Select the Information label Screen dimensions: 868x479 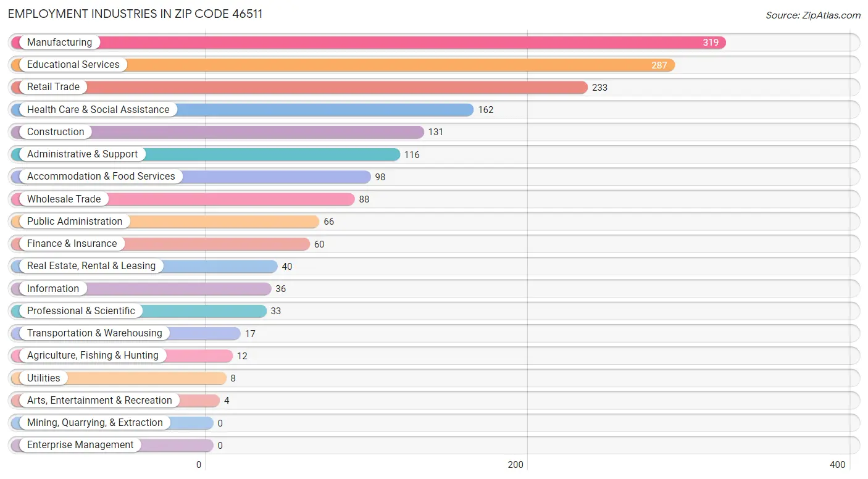53,288
